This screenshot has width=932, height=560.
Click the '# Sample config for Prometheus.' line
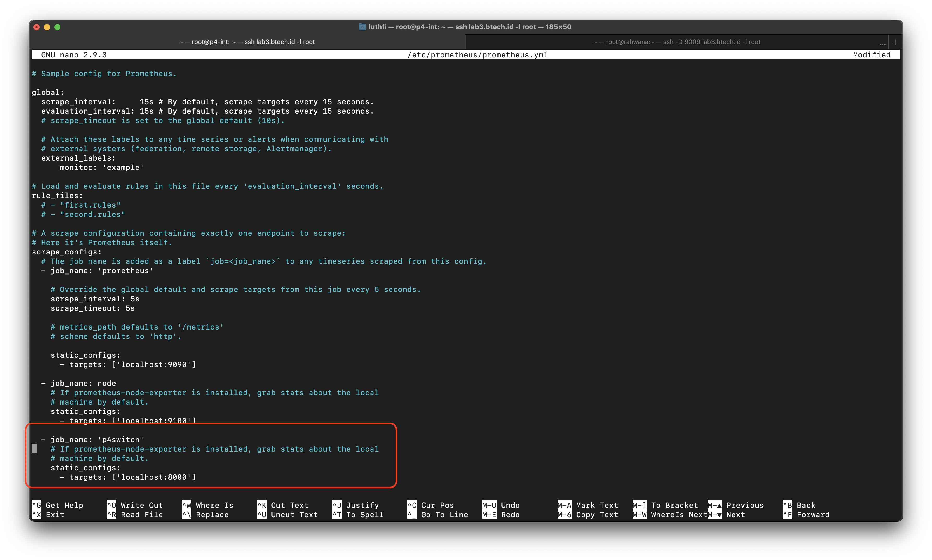pos(105,74)
